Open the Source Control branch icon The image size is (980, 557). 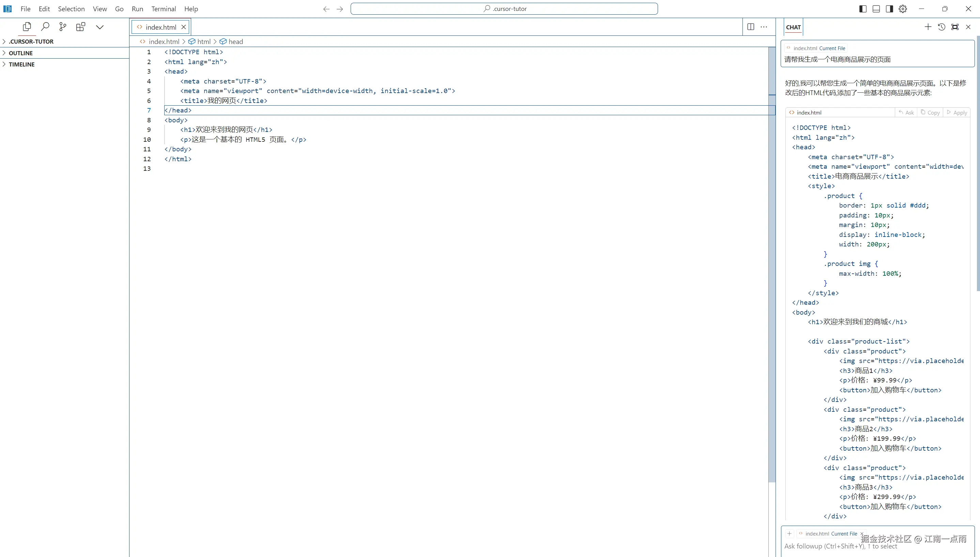point(63,27)
